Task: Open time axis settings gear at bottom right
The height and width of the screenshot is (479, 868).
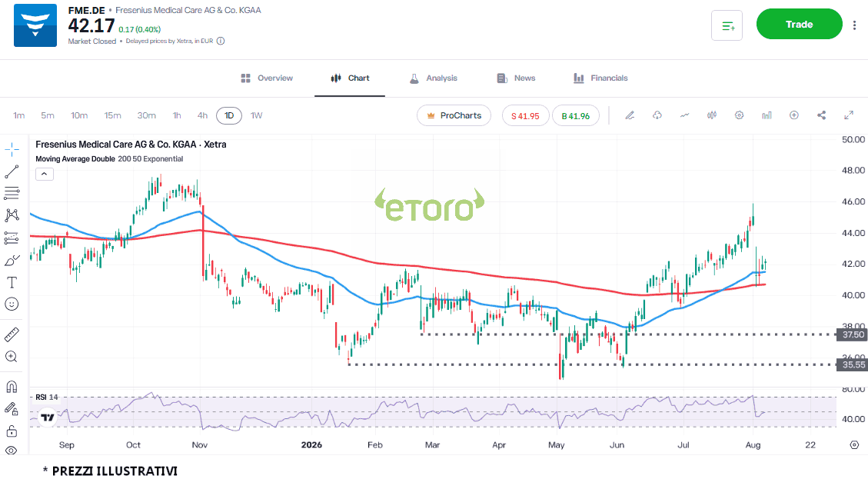Action: point(854,444)
